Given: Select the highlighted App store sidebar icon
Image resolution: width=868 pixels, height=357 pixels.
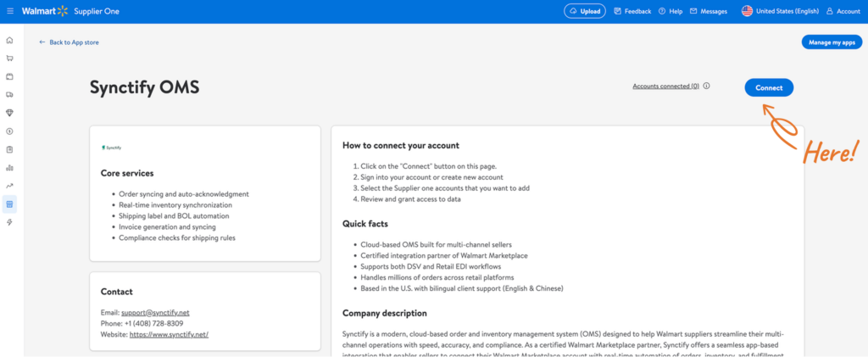Looking at the screenshot, I should [x=9, y=204].
